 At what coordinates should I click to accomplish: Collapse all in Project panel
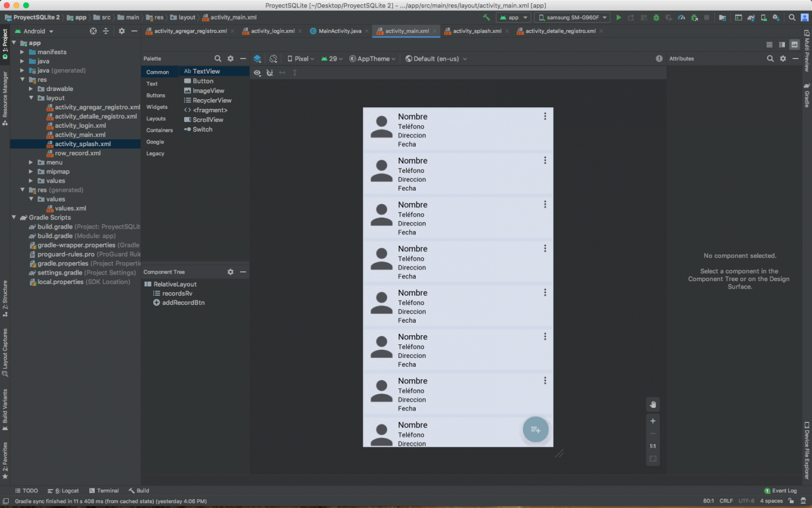106,31
